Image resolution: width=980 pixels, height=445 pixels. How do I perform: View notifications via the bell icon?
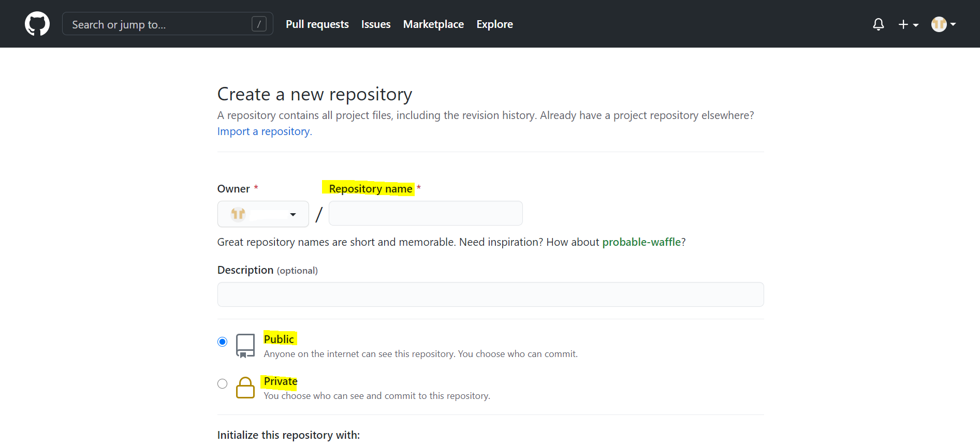(879, 24)
